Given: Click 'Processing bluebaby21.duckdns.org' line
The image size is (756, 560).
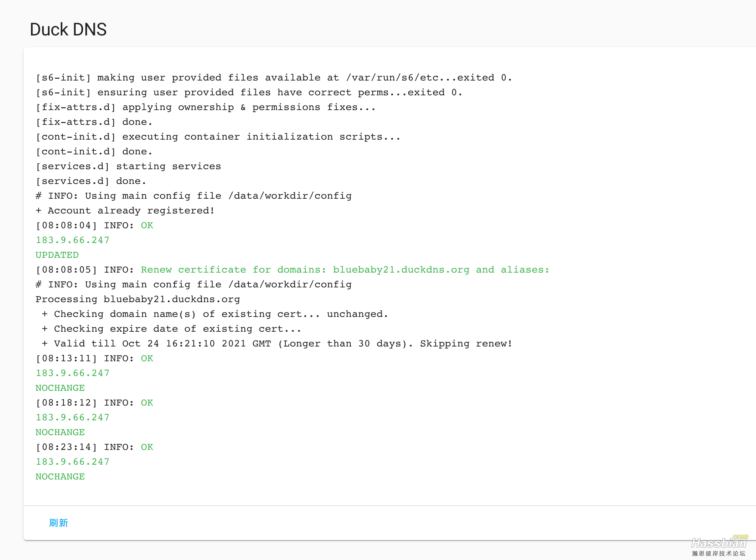Looking at the screenshot, I should pos(138,299).
